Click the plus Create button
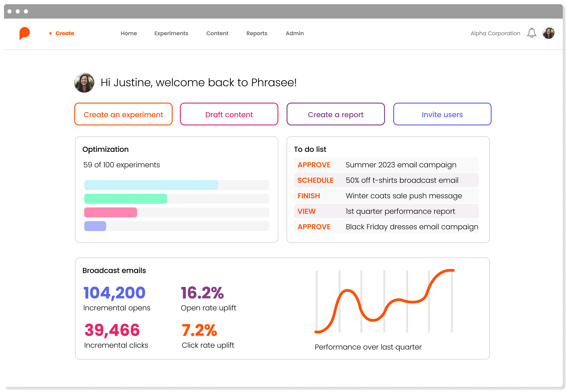 [61, 33]
